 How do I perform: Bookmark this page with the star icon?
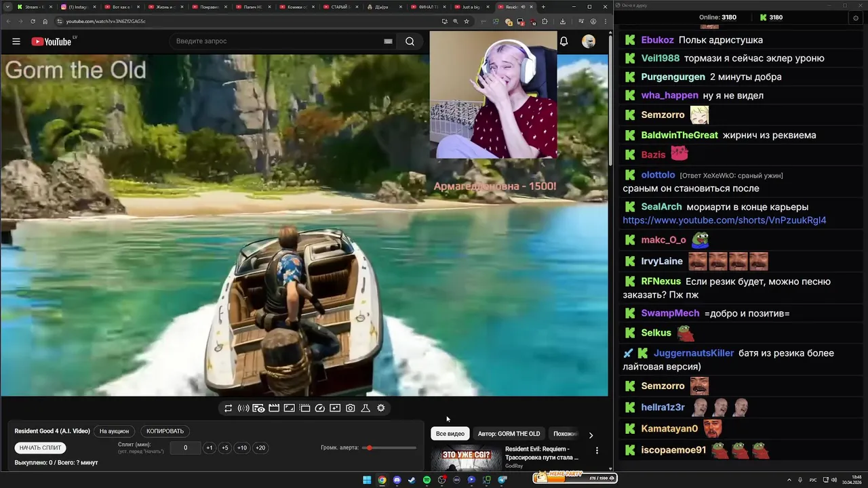pos(467,21)
